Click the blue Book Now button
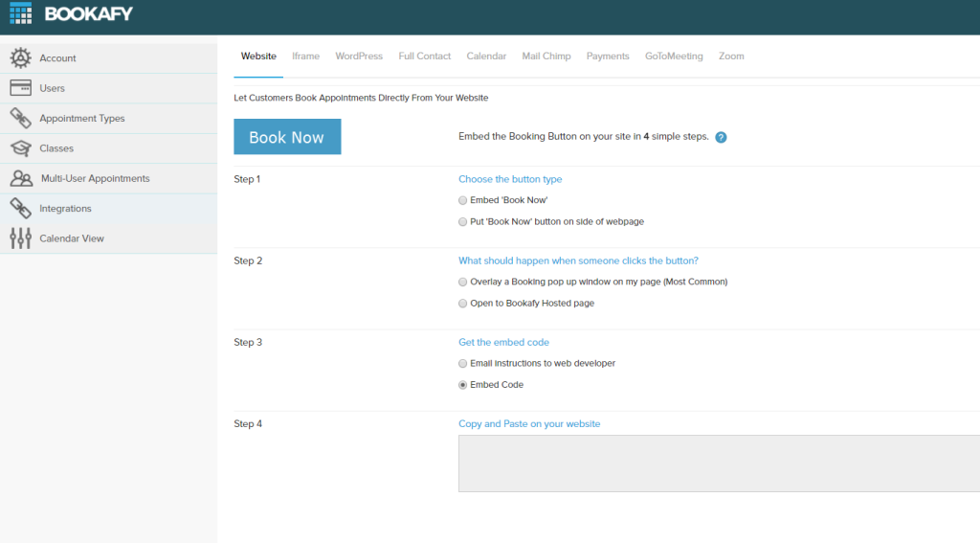The height and width of the screenshot is (543, 980). (287, 136)
